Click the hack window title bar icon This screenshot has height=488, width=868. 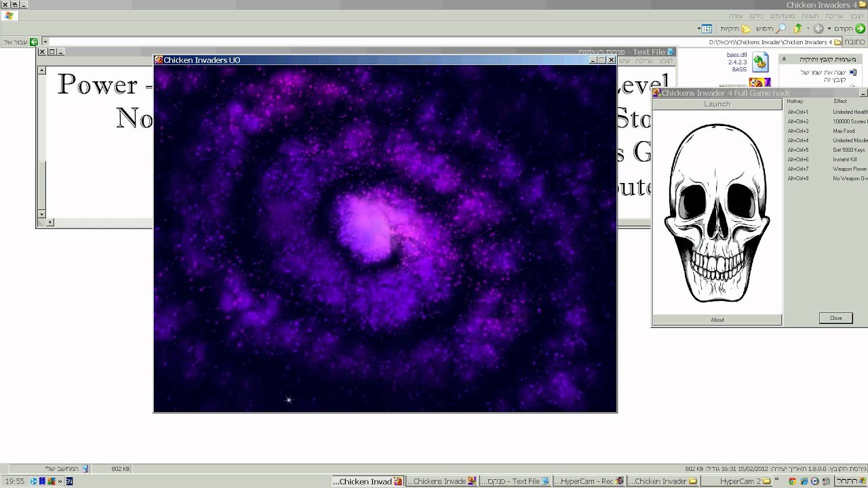point(656,93)
